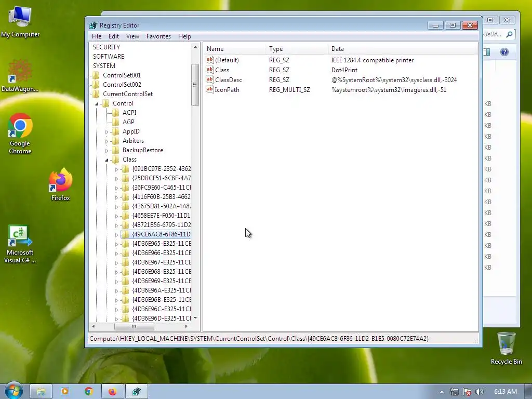Screen dimensions: 532x399
Task: Open the Favorites menu
Action: [x=158, y=36]
